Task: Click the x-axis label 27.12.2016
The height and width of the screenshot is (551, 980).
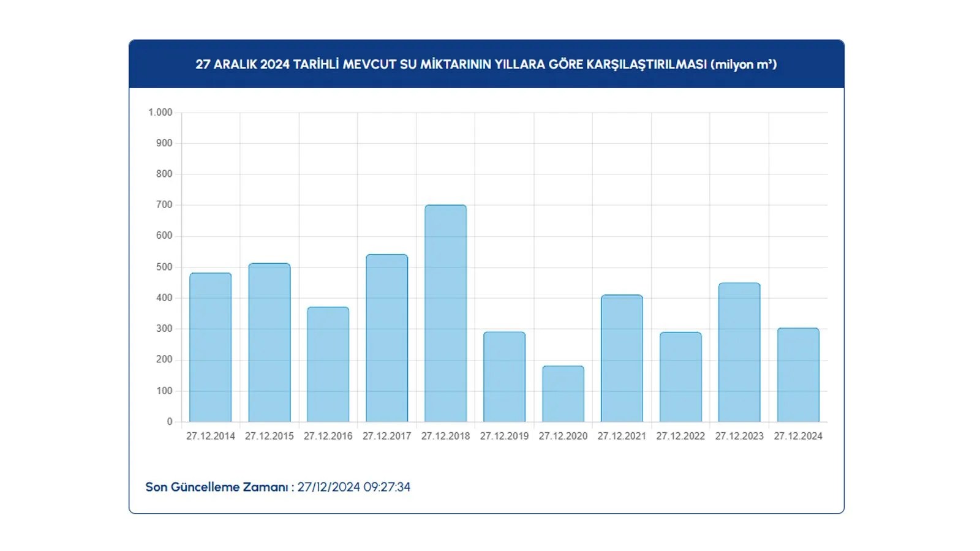Action: point(328,436)
